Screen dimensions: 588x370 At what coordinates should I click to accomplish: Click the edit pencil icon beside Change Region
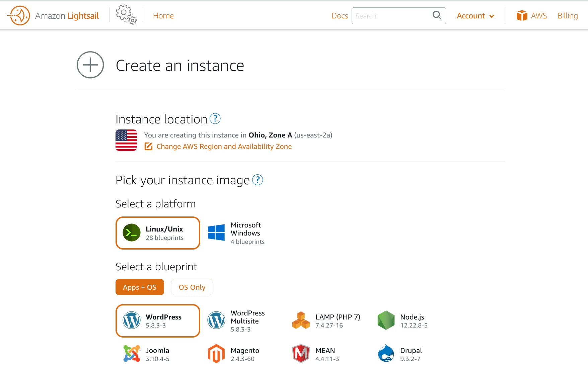148,146
